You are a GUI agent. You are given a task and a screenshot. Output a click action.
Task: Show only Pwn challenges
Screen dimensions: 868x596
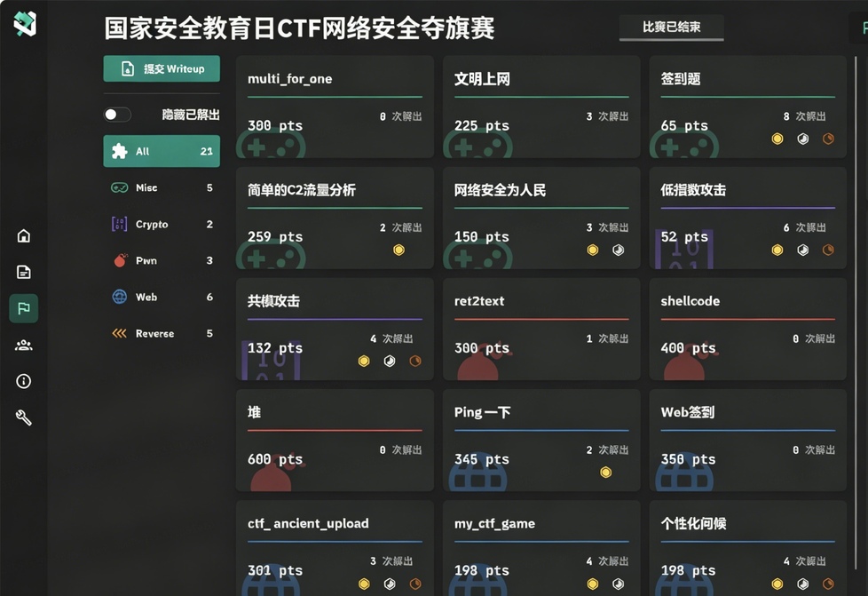click(162, 260)
